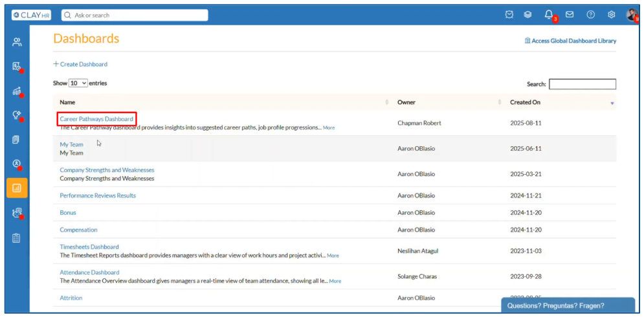Open Company Strengths and Weaknesses link

point(107,170)
